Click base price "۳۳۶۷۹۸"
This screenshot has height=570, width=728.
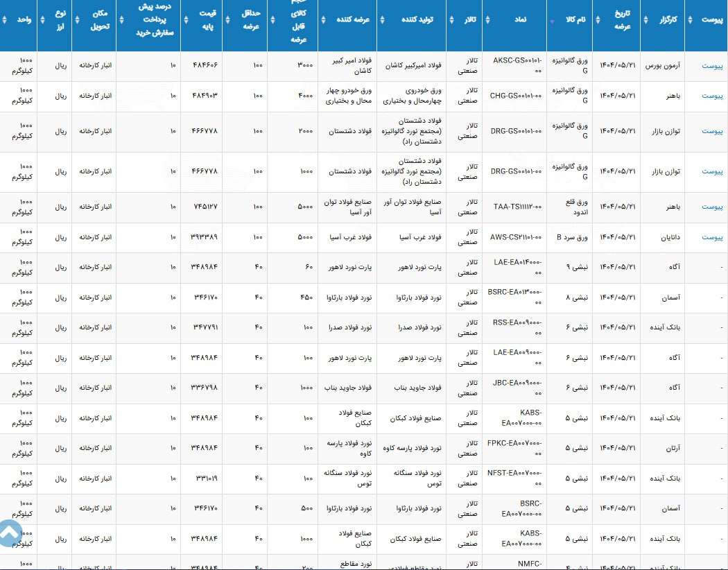pyautogui.click(x=205, y=388)
